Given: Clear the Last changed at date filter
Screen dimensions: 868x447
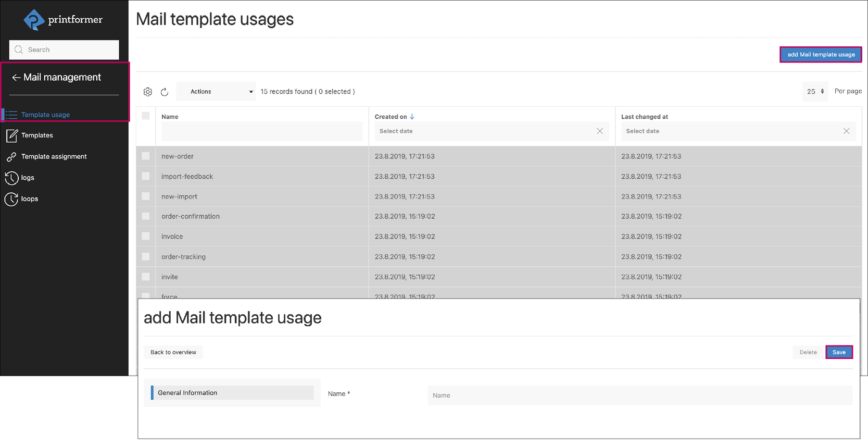Looking at the screenshot, I should [x=846, y=131].
